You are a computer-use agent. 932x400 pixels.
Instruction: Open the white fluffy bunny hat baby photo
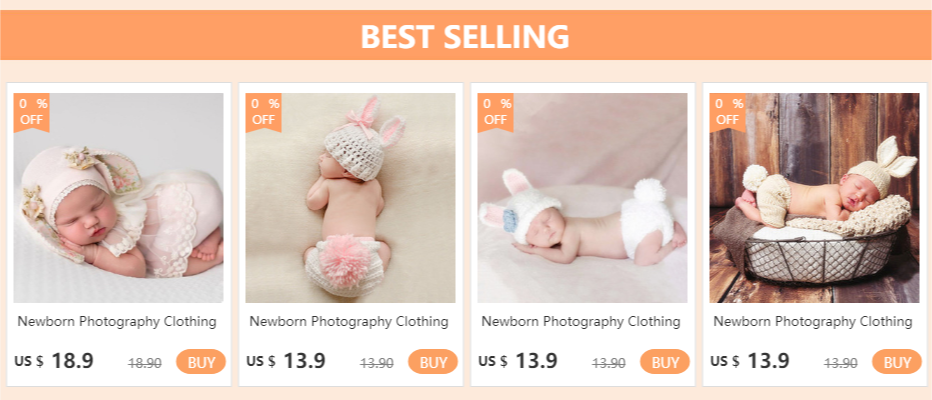(582, 198)
